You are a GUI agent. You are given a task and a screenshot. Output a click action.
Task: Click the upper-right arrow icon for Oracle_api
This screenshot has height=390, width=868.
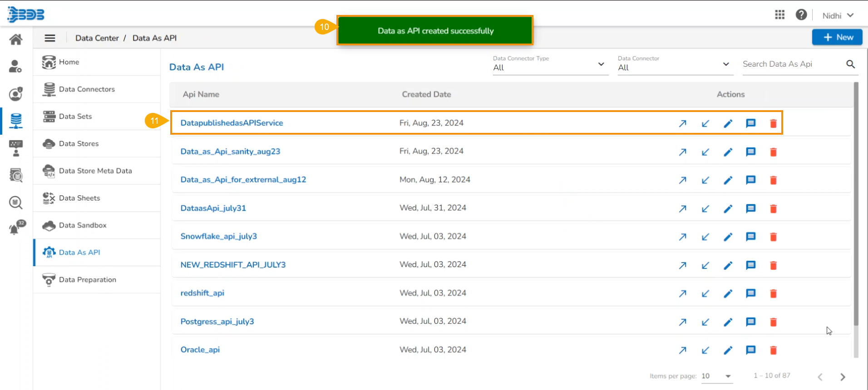pos(682,350)
